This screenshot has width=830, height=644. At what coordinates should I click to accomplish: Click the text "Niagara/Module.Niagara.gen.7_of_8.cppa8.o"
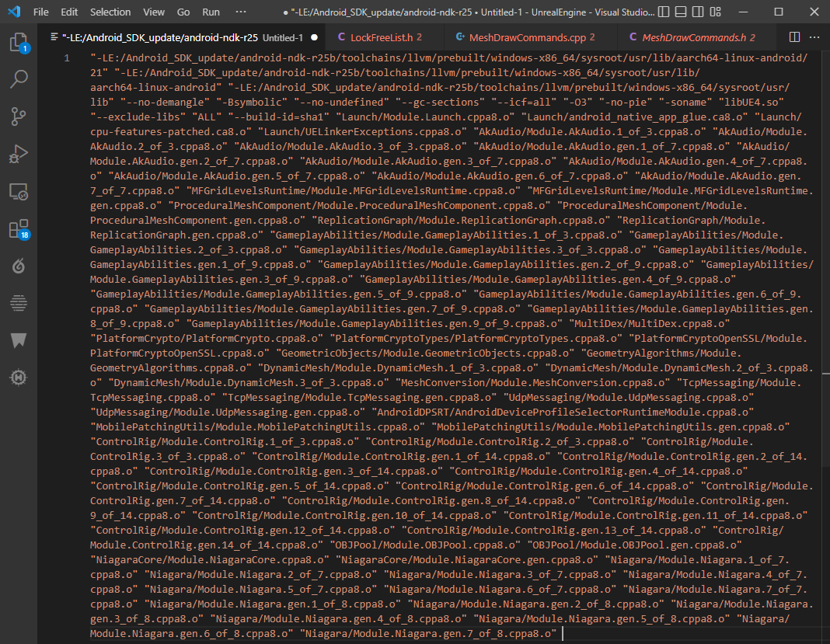pos(428,633)
